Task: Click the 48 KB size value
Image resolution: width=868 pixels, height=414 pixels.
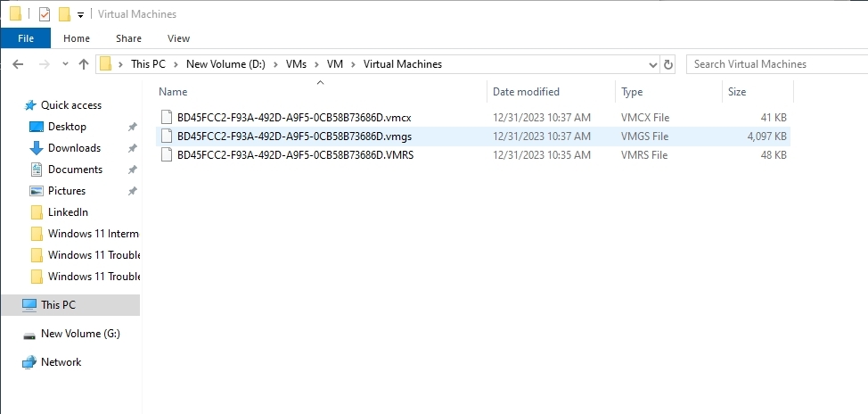Action: tap(774, 155)
